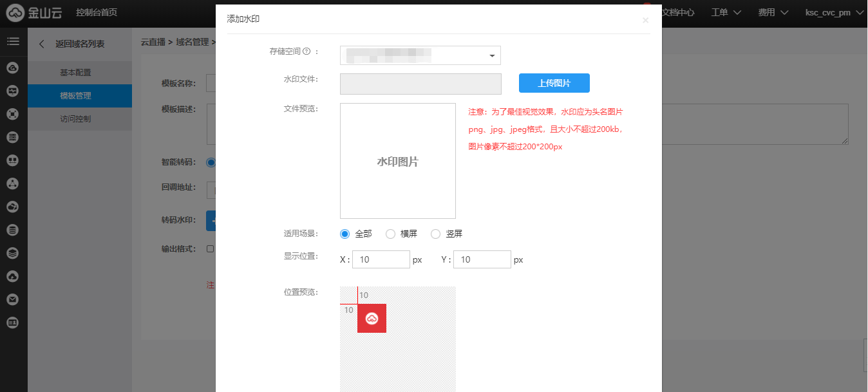Open the hamburger menu in left sidebar
Screen dimensions: 868x392
(x=13, y=42)
